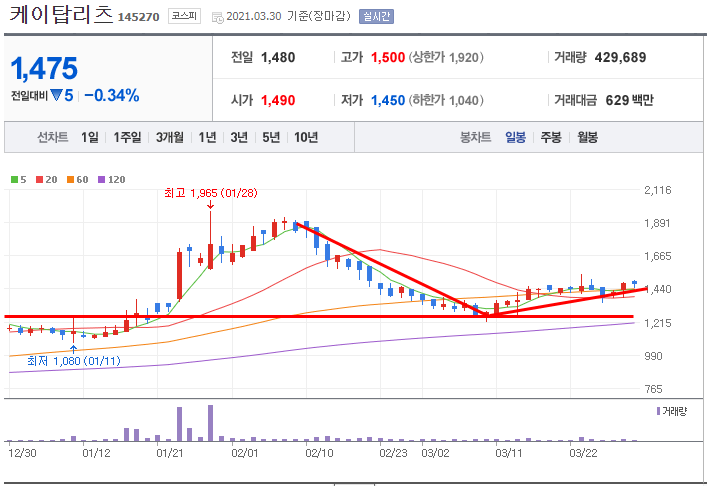Image resolution: width=707 pixels, height=486 pixels.
Task: Click the 990 price axis label
Action: click(653, 356)
